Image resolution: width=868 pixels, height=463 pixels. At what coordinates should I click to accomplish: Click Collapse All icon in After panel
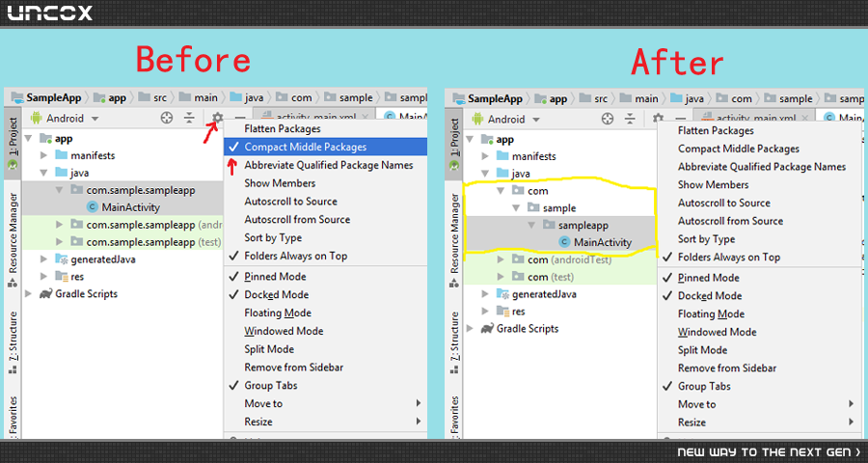(630, 119)
